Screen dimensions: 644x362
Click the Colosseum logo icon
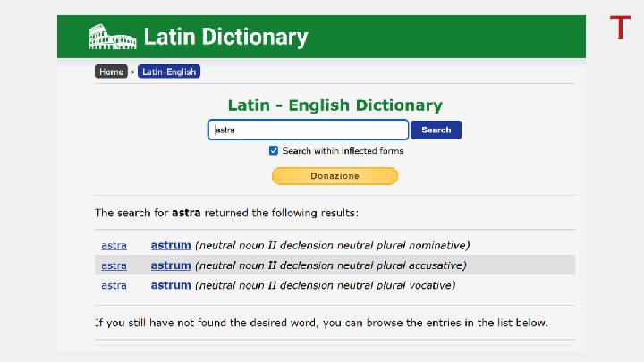point(112,37)
